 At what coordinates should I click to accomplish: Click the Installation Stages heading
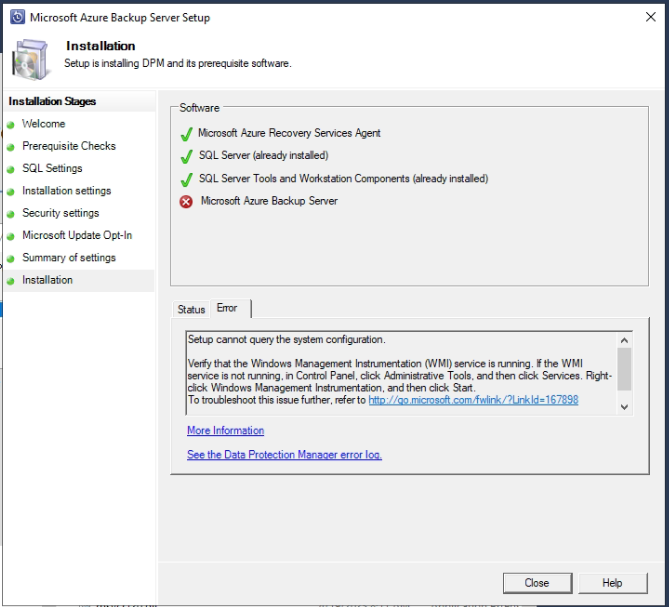click(52, 101)
